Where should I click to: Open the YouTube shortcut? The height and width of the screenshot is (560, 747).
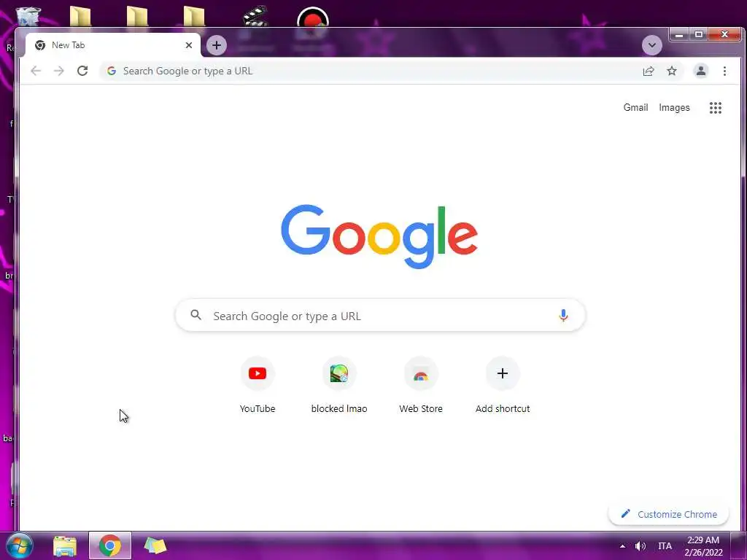tap(258, 385)
